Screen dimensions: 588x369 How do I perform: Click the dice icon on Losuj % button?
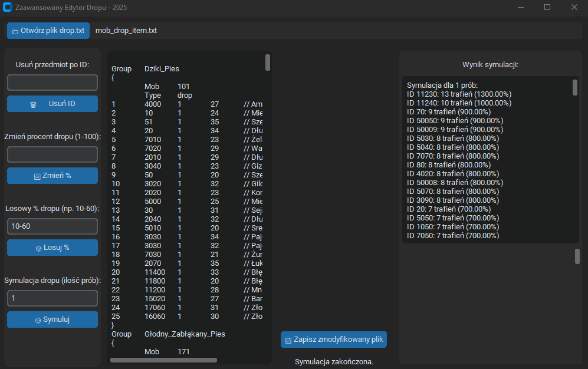pyautogui.click(x=38, y=248)
